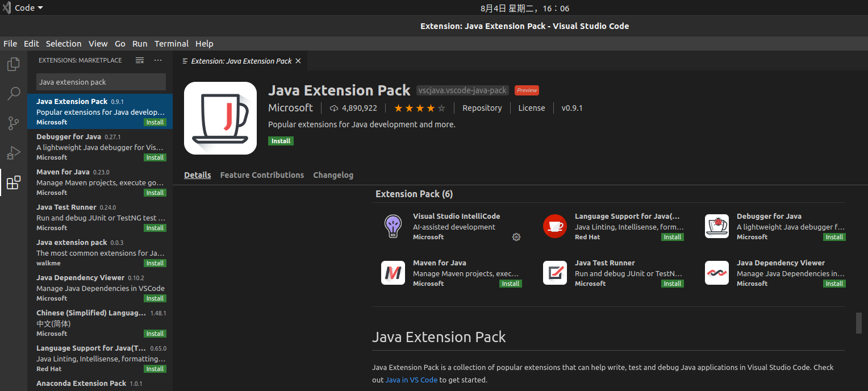The width and height of the screenshot is (868, 391).
Task: Select Debugger for Java in sidebar list
Action: pyautogui.click(x=100, y=147)
